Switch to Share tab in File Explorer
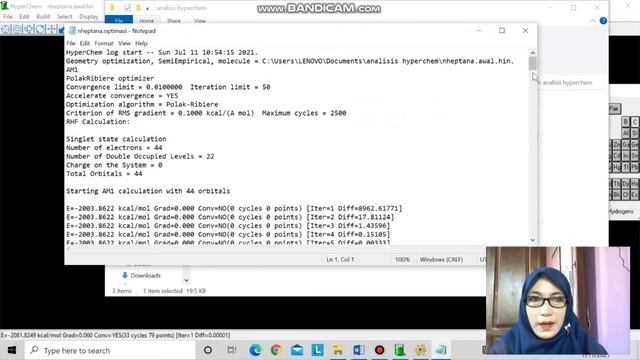640x360 pixels. click(x=174, y=21)
